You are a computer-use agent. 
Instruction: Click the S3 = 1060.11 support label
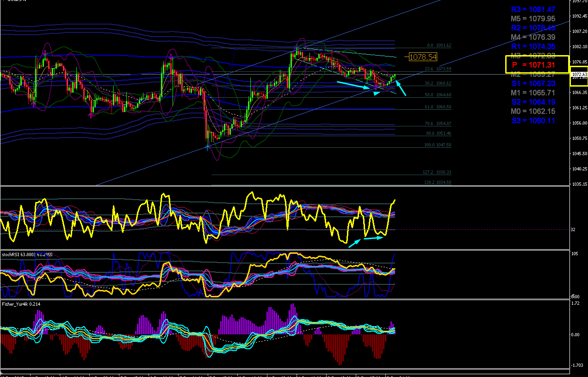(533, 120)
